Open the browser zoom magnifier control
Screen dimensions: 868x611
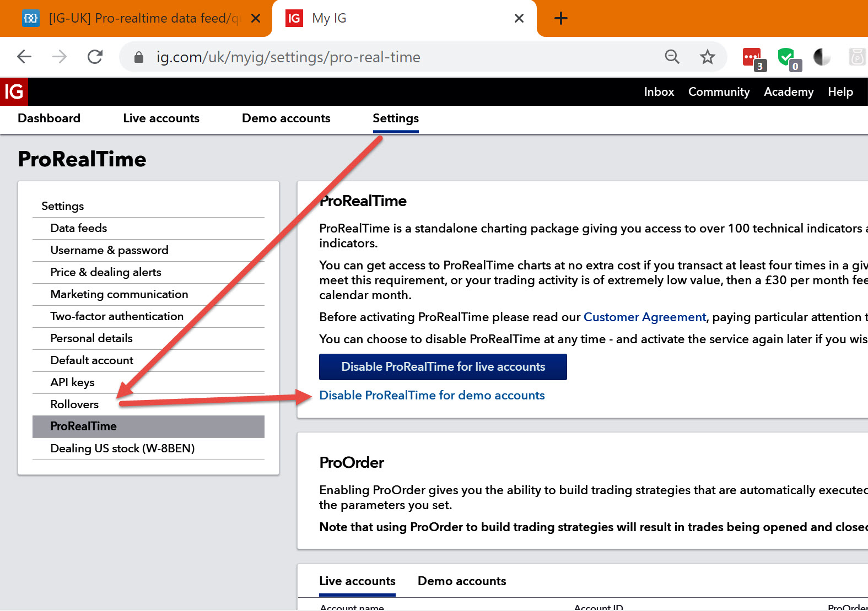pyautogui.click(x=672, y=57)
